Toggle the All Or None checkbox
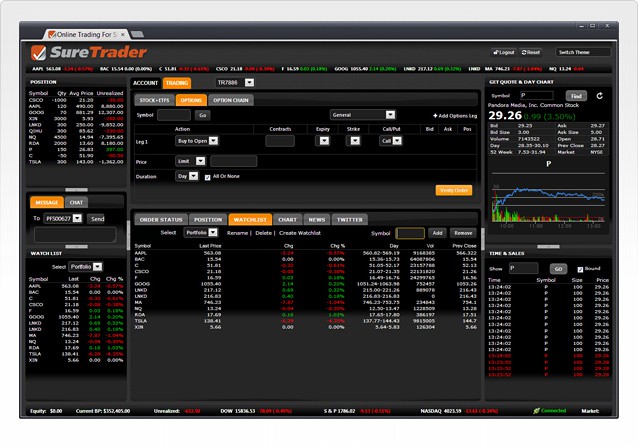 tap(208, 177)
